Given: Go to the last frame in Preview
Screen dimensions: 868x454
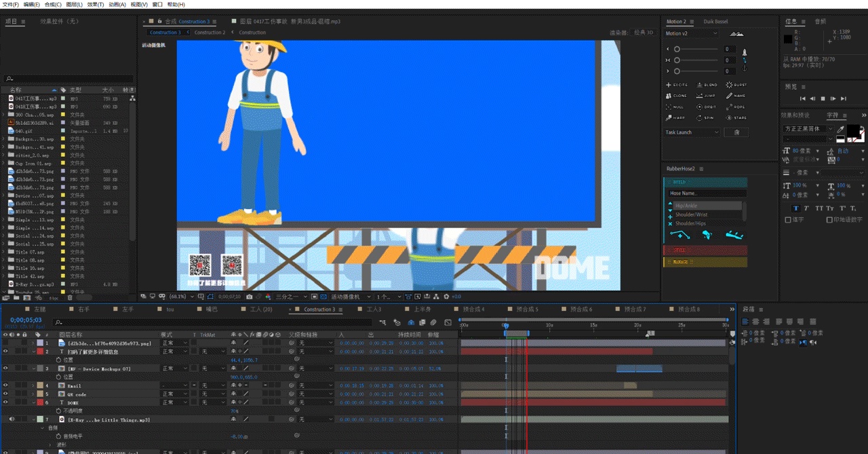Looking at the screenshot, I should 843,99.
